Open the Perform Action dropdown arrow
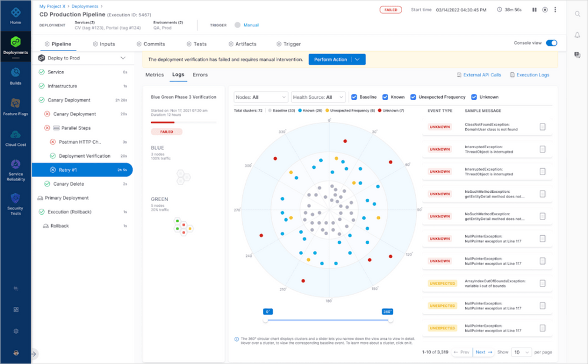 358,59
